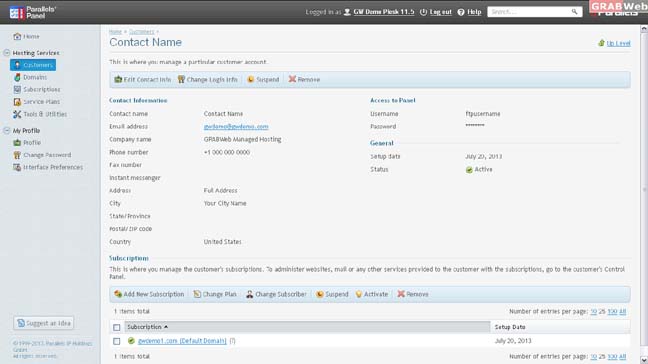
Task: Open Subscriptions in the sidebar
Action: click(x=42, y=89)
